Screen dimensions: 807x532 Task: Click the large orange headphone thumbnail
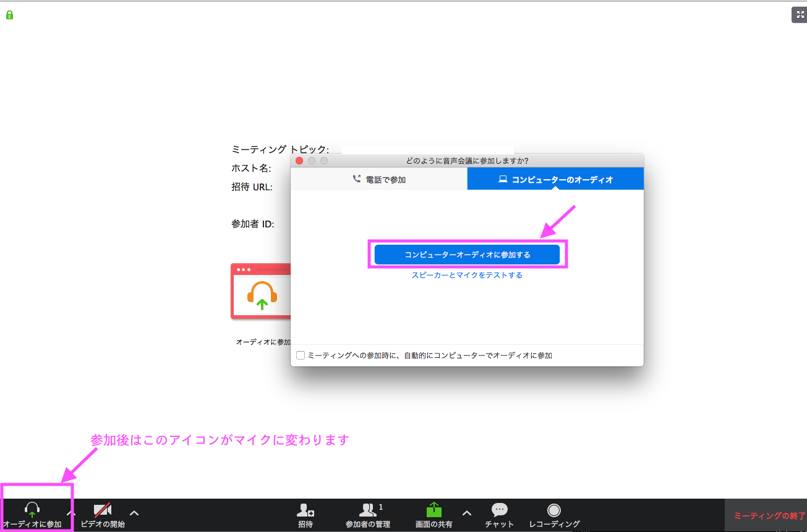(x=262, y=293)
